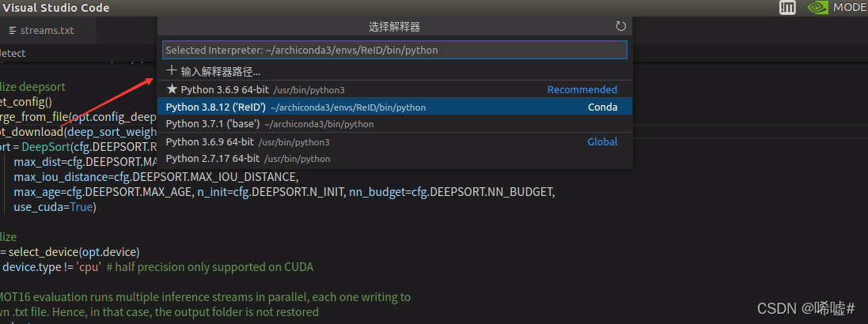The width and height of the screenshot is (868, 324).
Task: Select Python 3.8.12 ('ReID') Conda interpreter
Action: tap(395, 107)
